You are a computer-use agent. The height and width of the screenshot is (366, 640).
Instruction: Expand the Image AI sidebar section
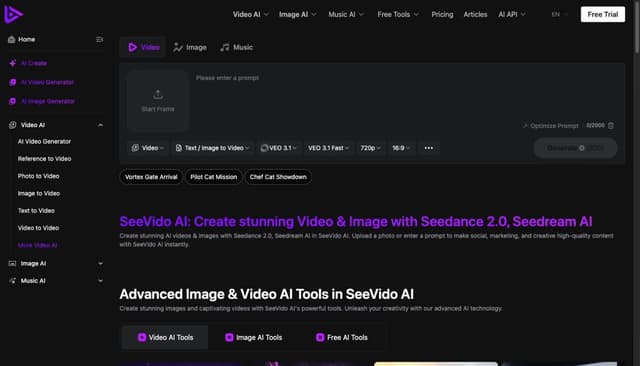click(x=100, y=264)
